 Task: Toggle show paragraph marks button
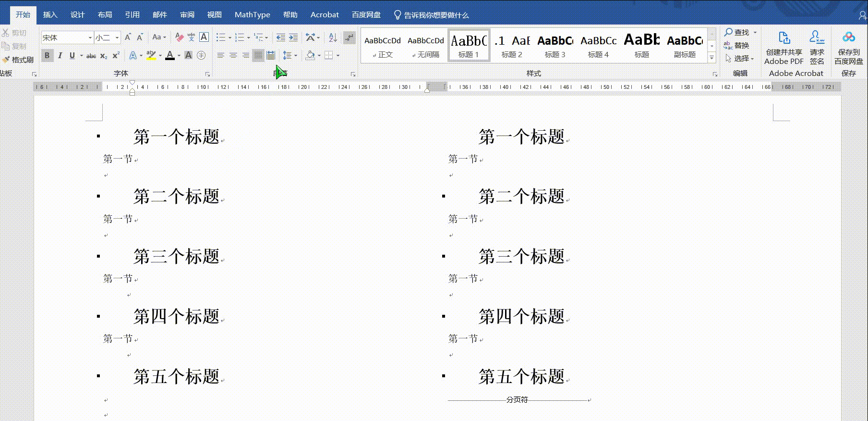(x=350, y=37)
